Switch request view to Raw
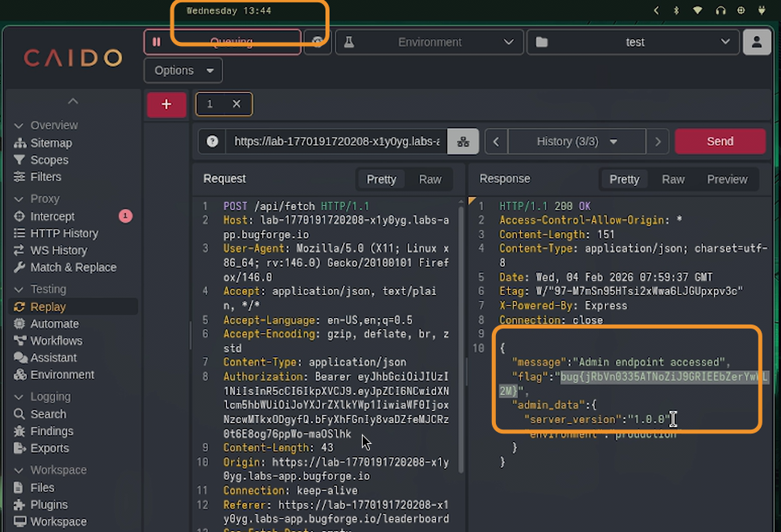Image resolution: width=781 pixels, height=532 pixels. [430, 179]
